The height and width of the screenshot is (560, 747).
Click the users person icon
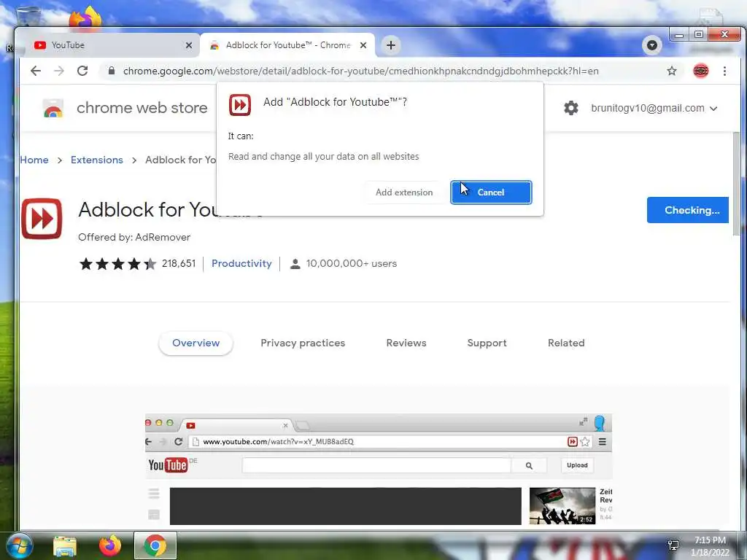pyautogui.click(x=295, y=264)
